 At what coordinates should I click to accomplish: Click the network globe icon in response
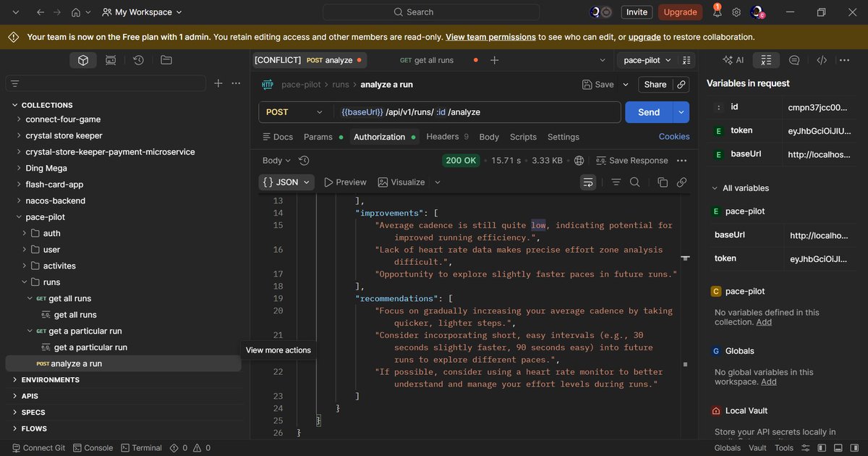579,161
